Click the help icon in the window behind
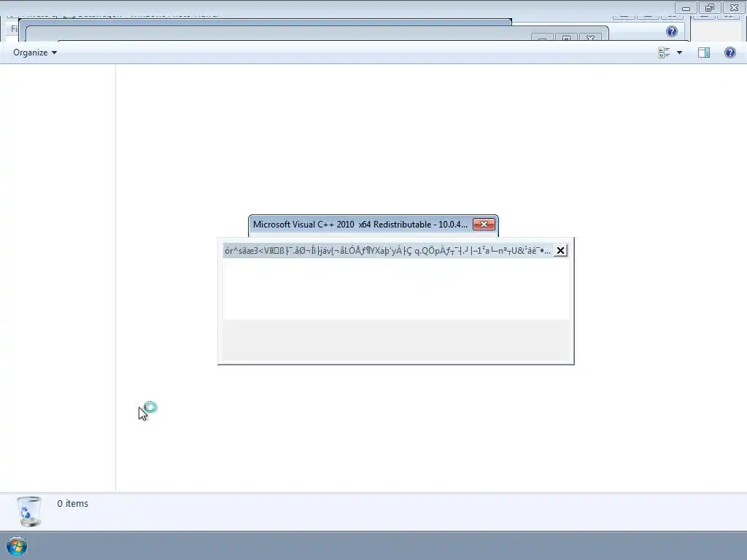This screenshot has width=747, height=560. pyautogui.click(x=672, y=31)
